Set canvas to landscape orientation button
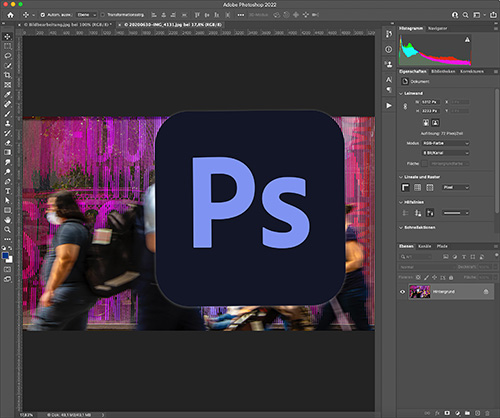This screenshot has width=500, height=418. click(435, 123)
